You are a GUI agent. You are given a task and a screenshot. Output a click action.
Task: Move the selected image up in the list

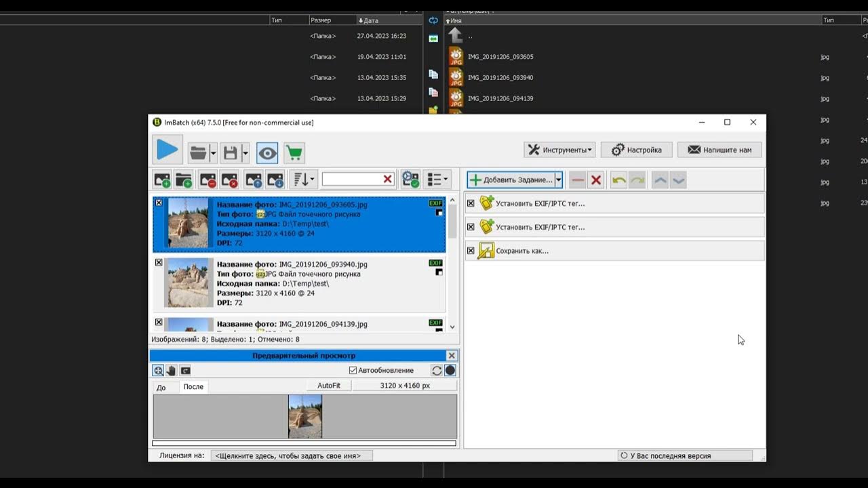click(254, 180)
